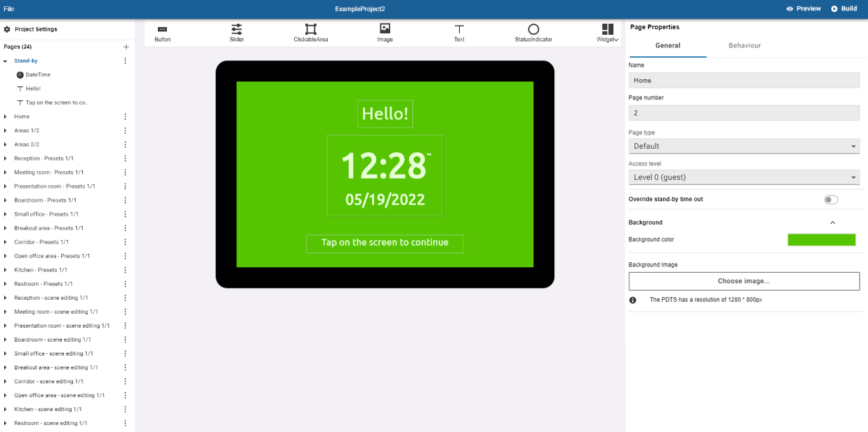The image size is (868, 432).
Task: Select the ClickableArea tool
Action: point(310,32)
